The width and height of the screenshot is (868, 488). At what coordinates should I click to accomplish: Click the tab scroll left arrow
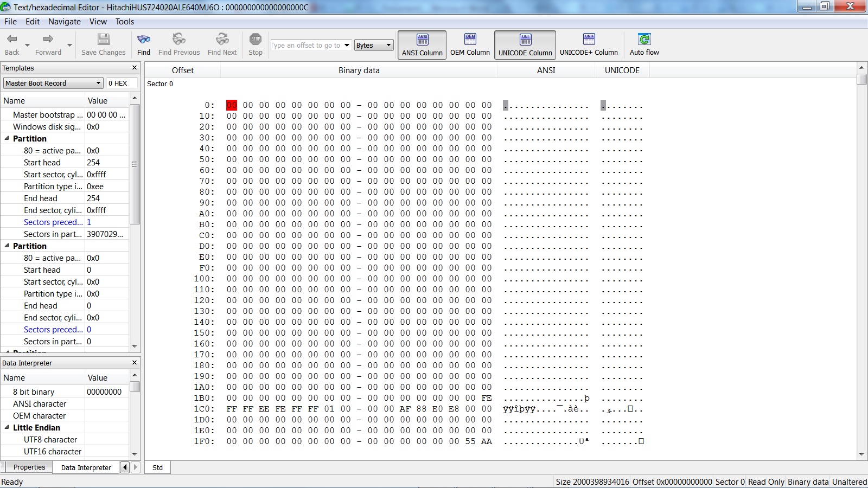point(125,467)
